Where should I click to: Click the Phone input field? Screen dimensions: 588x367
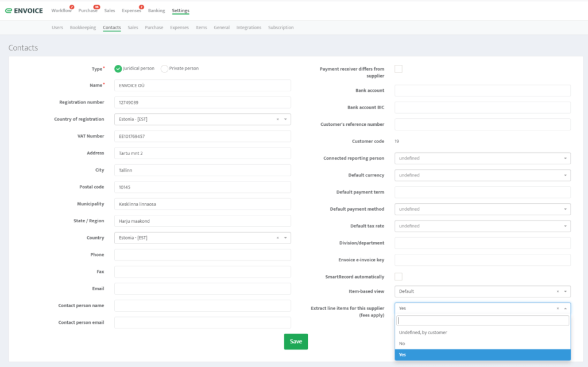(x=203, y=255)
